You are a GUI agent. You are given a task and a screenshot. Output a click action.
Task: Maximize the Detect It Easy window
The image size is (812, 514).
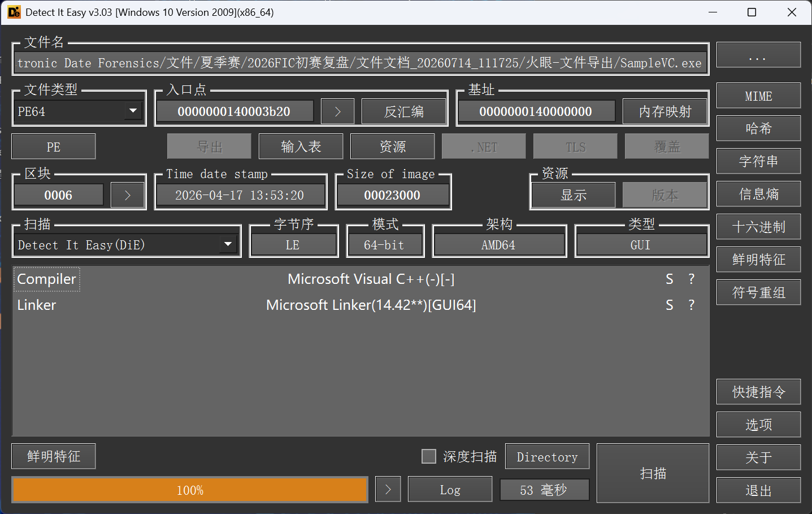(x=752, y=12)
